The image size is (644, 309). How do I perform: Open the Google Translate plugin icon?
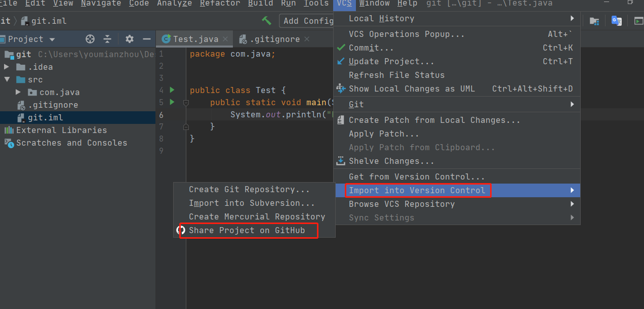[x=616, y=21]
